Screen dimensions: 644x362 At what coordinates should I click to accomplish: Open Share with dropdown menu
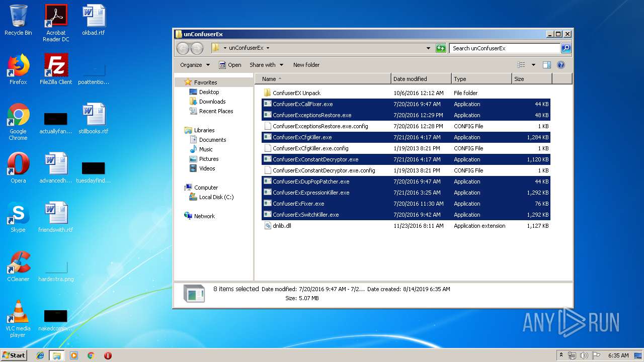click(x=267, y=65)
